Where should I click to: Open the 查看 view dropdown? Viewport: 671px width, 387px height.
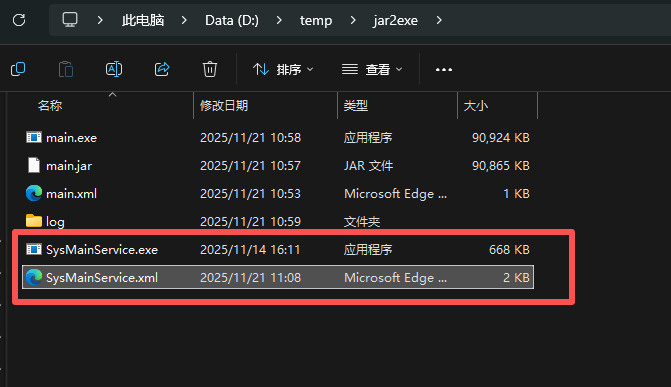coord(372,69)
